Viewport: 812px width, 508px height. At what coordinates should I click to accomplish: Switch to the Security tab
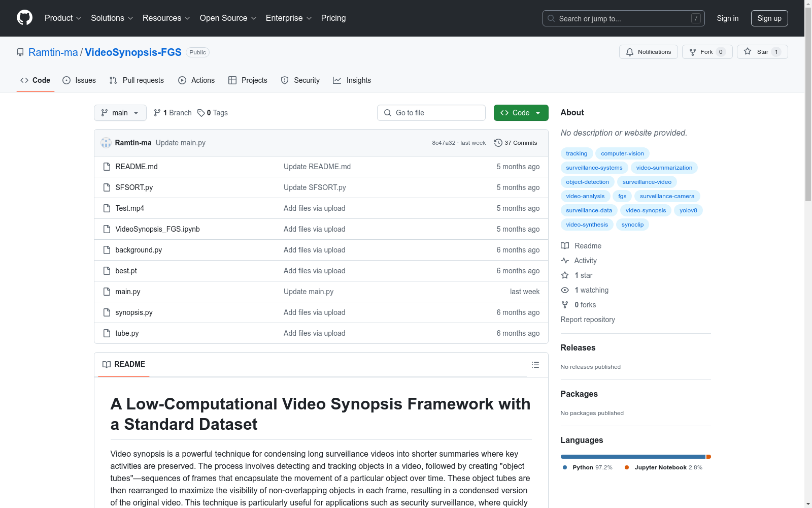click(x=300, y=80)
